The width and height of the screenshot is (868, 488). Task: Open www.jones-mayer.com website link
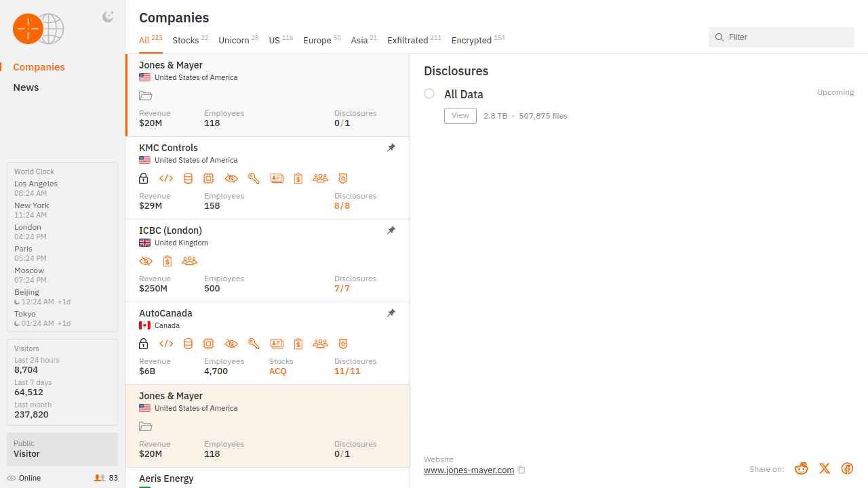[x=469, y=470]
